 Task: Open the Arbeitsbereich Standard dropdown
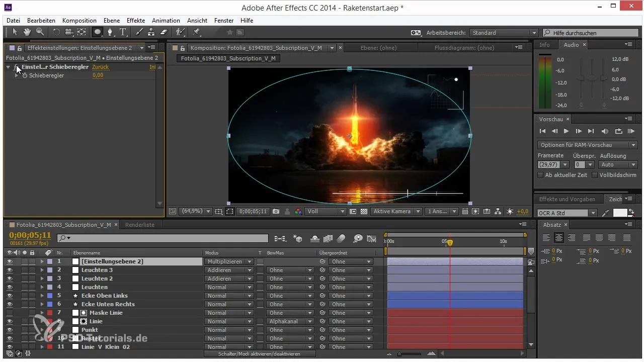point(504,33)
